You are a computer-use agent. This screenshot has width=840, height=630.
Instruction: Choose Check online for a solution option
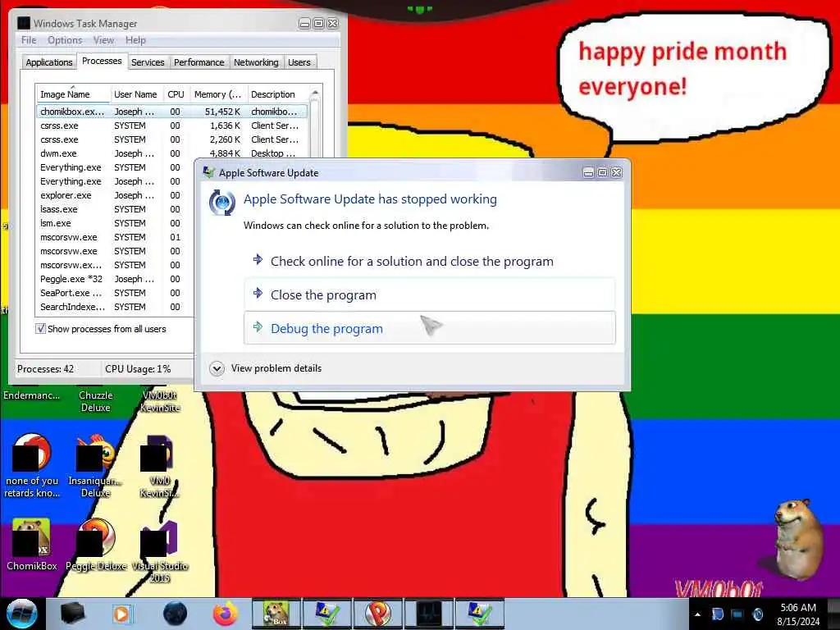pyautogui.click(x=430, y=262)
